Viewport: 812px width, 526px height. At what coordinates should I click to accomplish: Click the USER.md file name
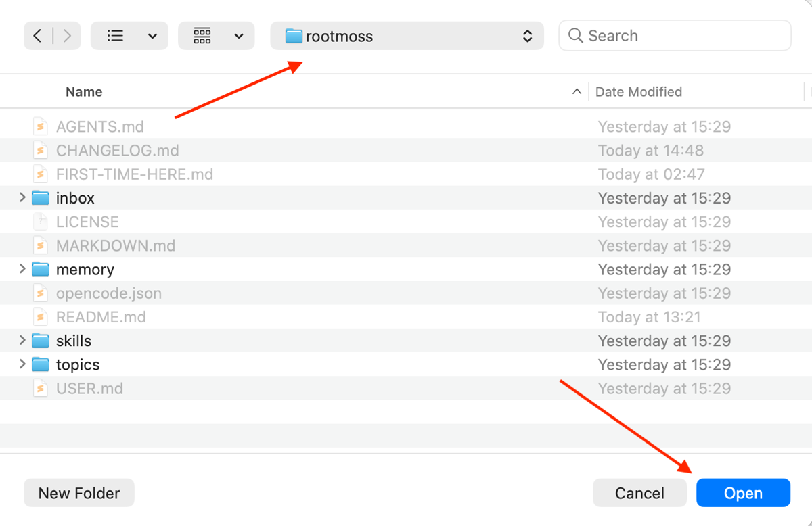tap(89, 388)
